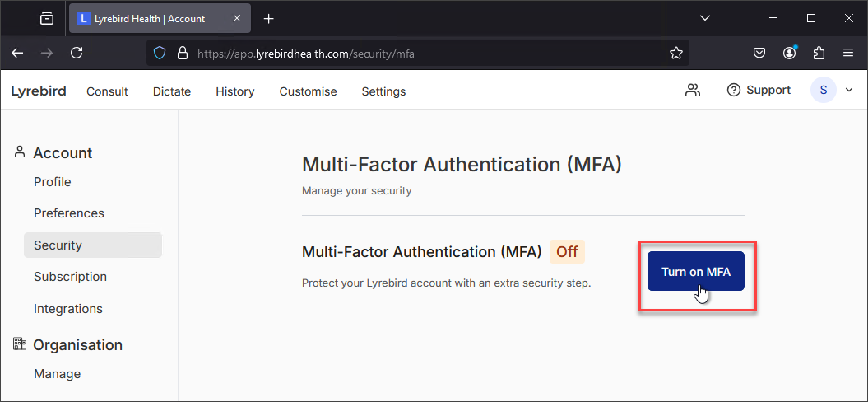Open Profile in sidebar
Viewport: 868px width, 402px height.
[x=53, y=182]
